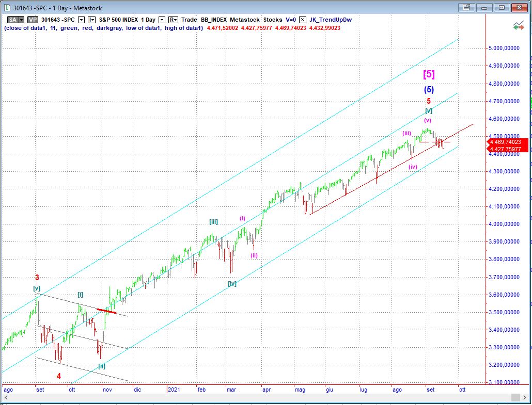This screenshot has height=405, width=532.
Task: Open the symbol dropdown after 301643 -SPC
Action: click(81, 20)
